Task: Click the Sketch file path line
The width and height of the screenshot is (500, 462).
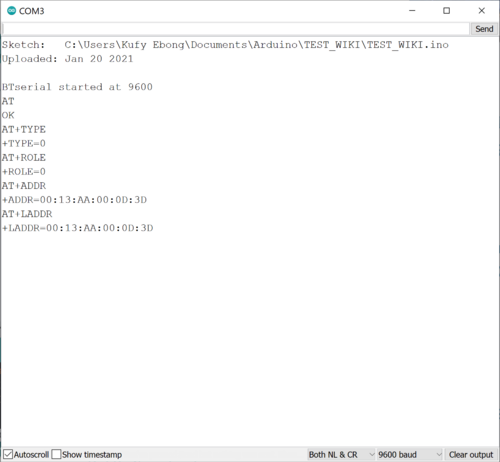Action: coord(225,45)
